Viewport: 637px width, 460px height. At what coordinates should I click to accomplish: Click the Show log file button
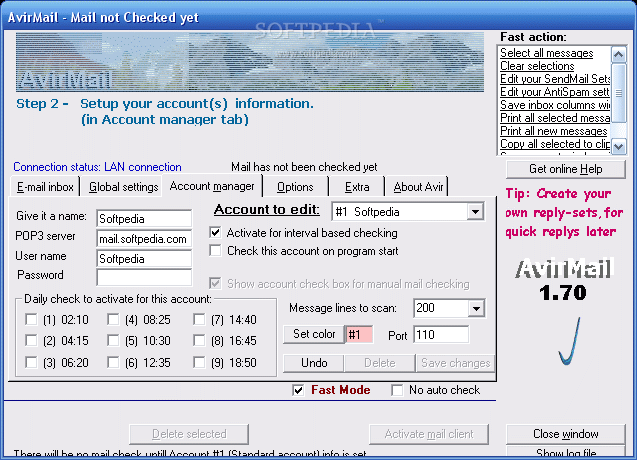[566, 453]
